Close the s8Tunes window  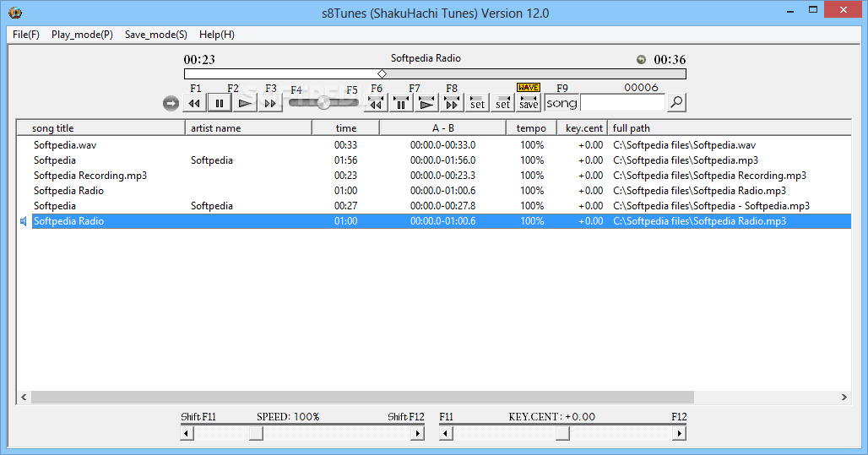843,9
